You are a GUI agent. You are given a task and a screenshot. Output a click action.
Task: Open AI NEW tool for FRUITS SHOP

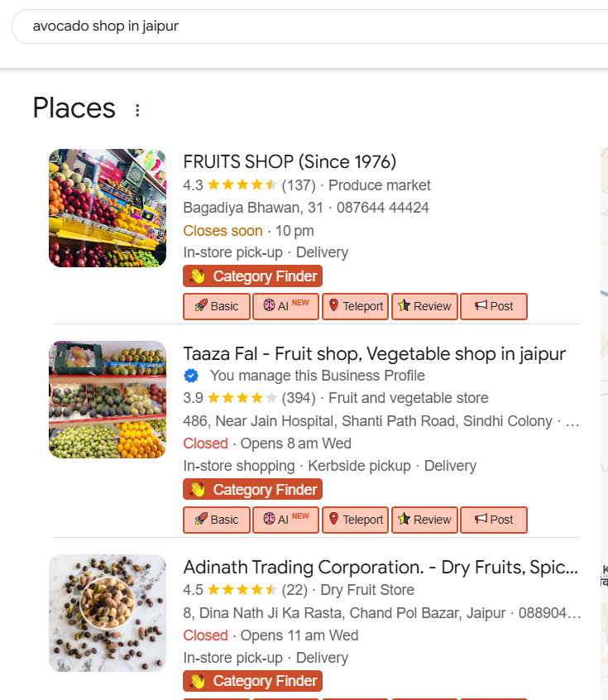[285, 306]
